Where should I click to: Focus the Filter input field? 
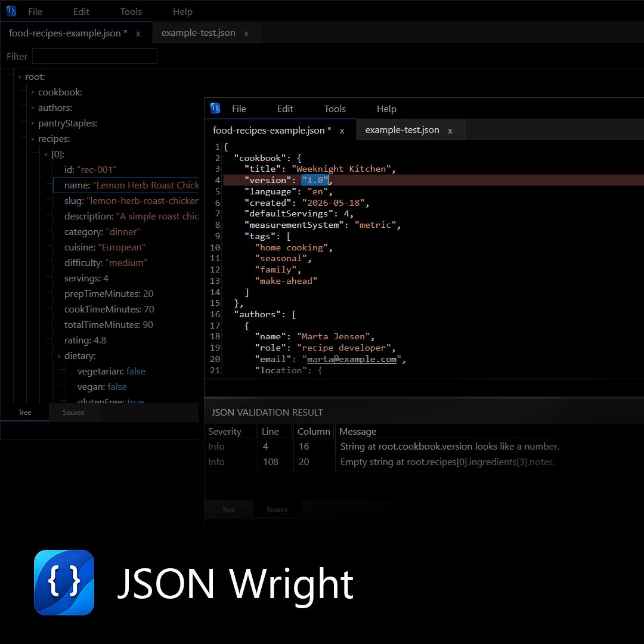[94, 56]
